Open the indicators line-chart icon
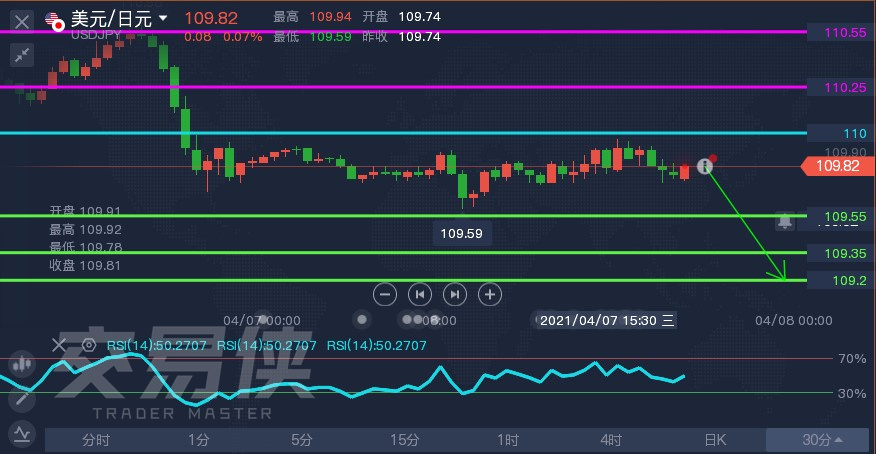876x454 pixels. click(x=22, y=433)
